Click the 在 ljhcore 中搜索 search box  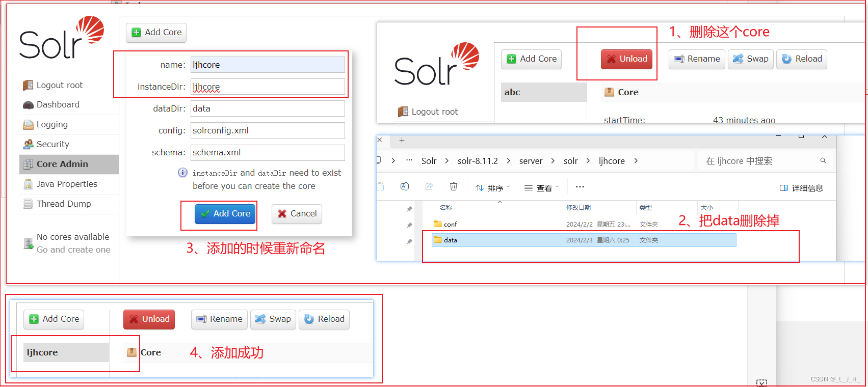pos(766,161)
